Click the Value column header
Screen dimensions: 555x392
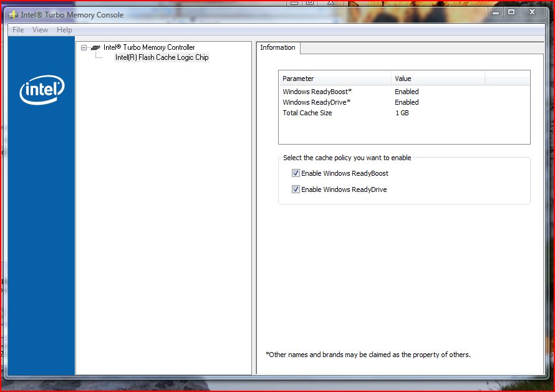438,79
